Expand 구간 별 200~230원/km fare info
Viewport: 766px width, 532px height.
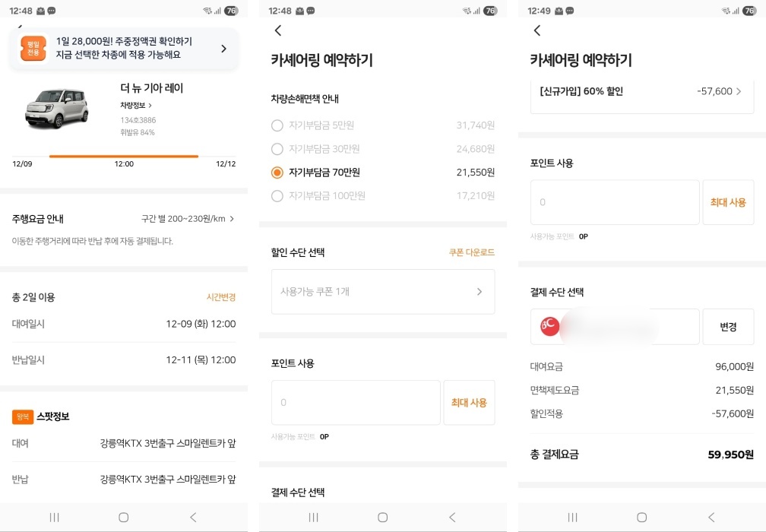point(188,219)
